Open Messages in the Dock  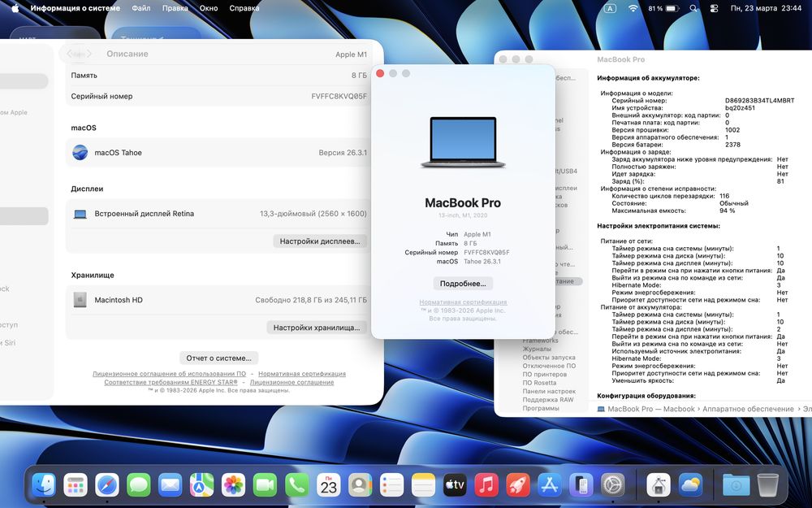(139, 486)
